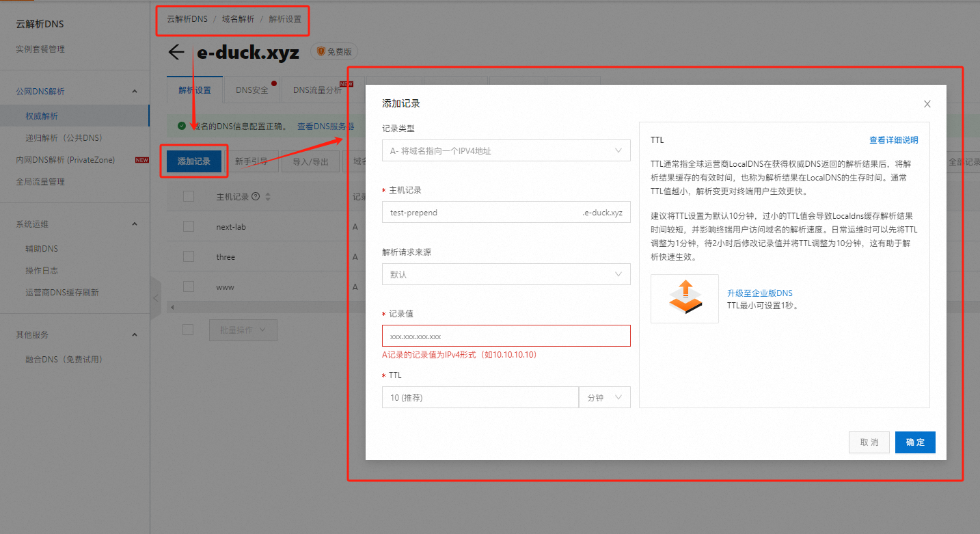Tick the checkbox for three record
The image size is (980, 534).
(189, 256)
